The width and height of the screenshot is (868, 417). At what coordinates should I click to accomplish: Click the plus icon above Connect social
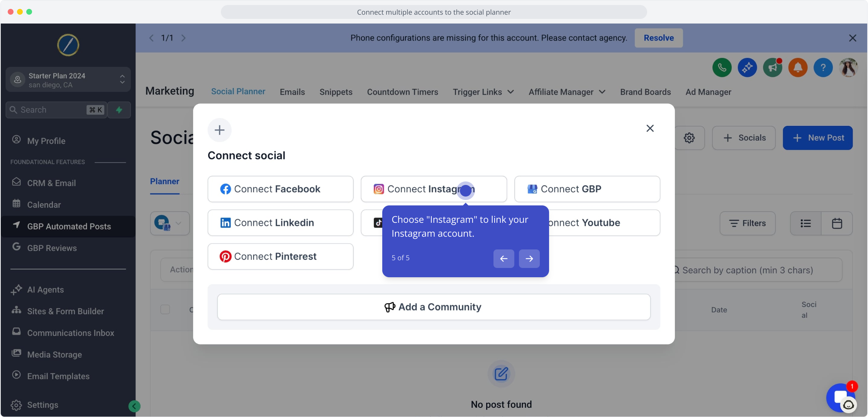point(220,130)
